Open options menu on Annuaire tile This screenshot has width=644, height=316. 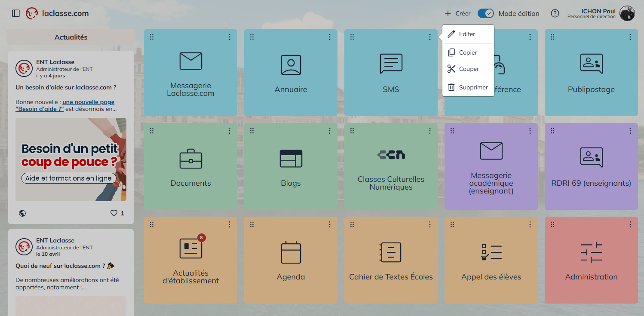point(330,37)
